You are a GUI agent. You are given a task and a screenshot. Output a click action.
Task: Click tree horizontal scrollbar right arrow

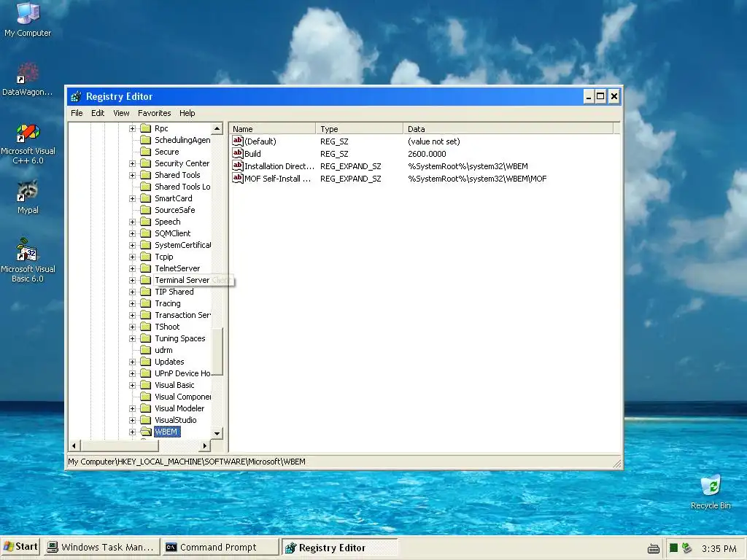[204, 446]
